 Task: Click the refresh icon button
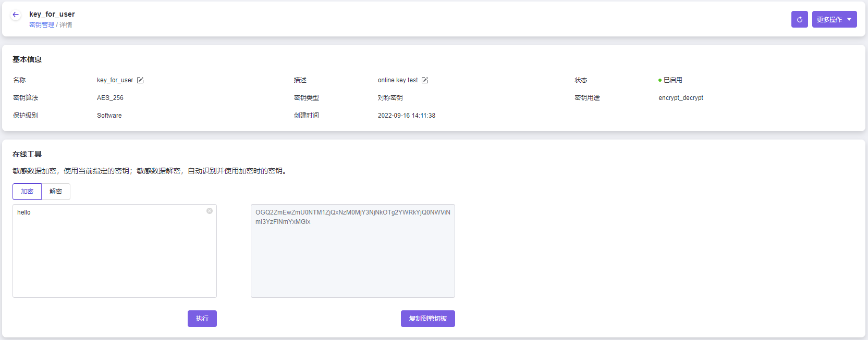click(799, 19)
